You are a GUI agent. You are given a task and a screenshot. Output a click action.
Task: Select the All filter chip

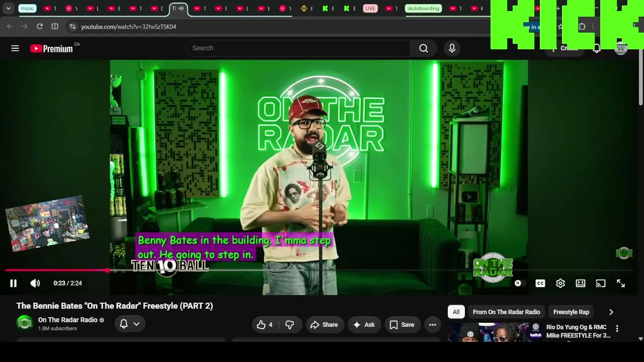[456, 312]
